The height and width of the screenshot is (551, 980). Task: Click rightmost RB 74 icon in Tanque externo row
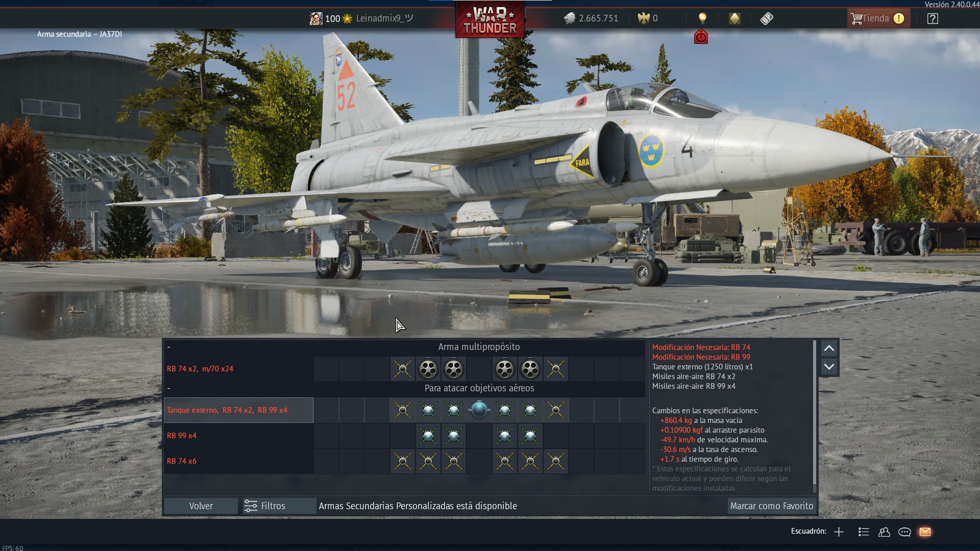click(555, 410)
